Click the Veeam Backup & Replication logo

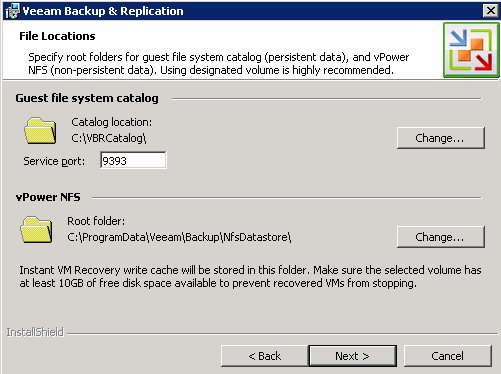point(471,50)
